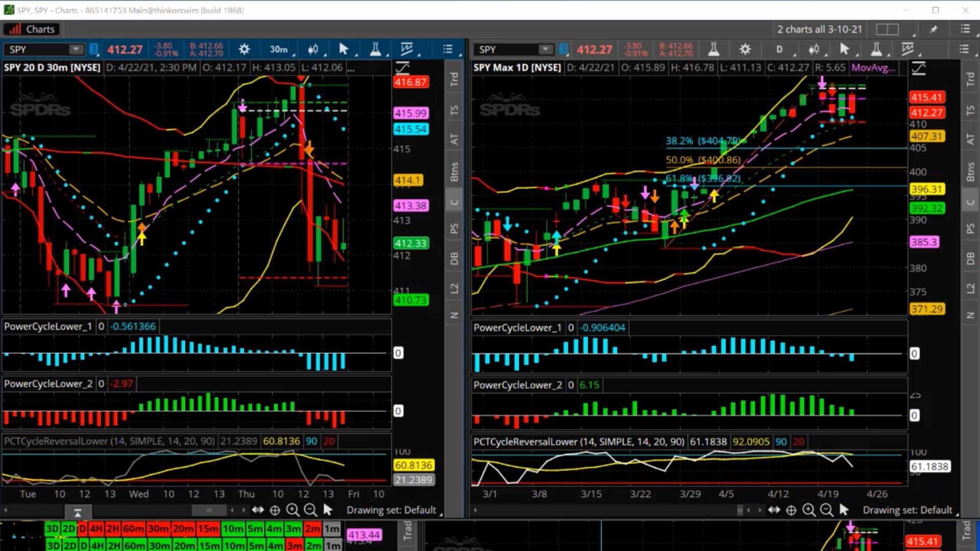Toggle crosshair pan tool on left chart
The height and width of the screenshot is (551, 980).
click(275, 510)
